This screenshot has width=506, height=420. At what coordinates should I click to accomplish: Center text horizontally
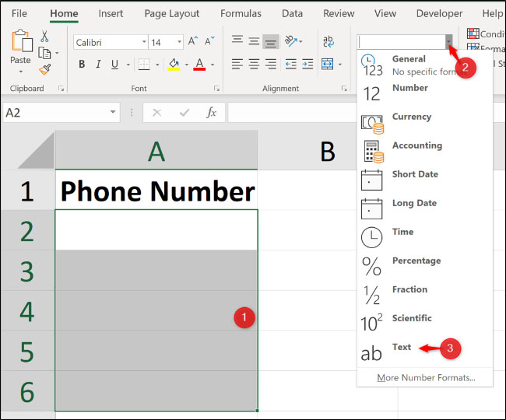(254, 64)
